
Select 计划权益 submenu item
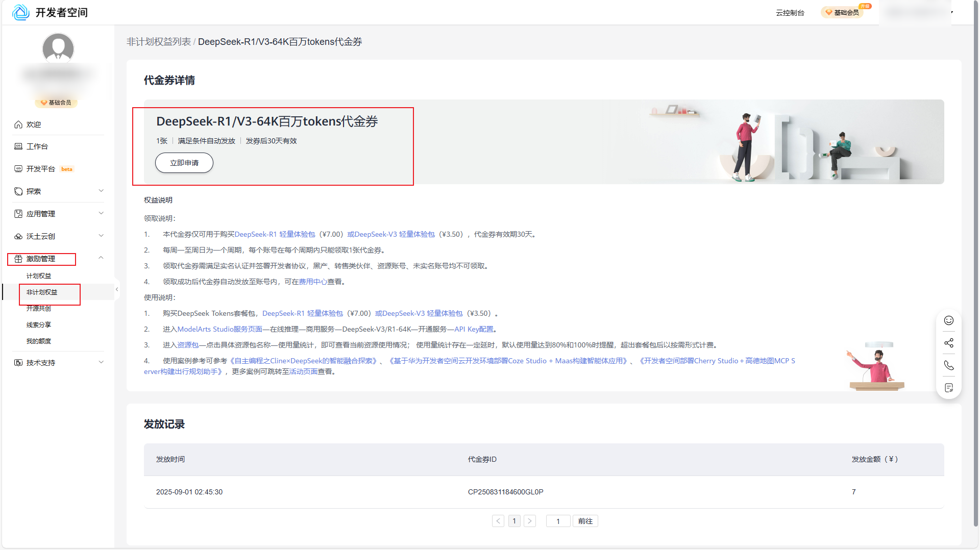point(39,276)
